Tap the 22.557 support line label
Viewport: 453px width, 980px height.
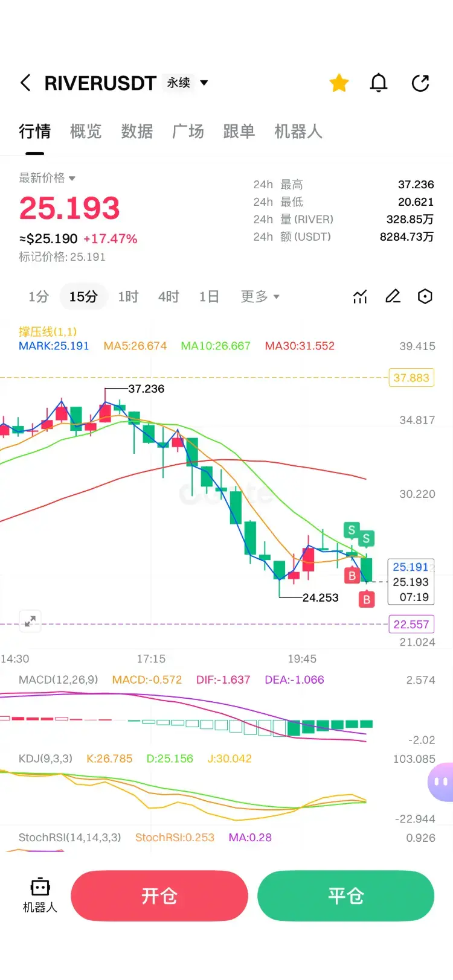[411, 625]
